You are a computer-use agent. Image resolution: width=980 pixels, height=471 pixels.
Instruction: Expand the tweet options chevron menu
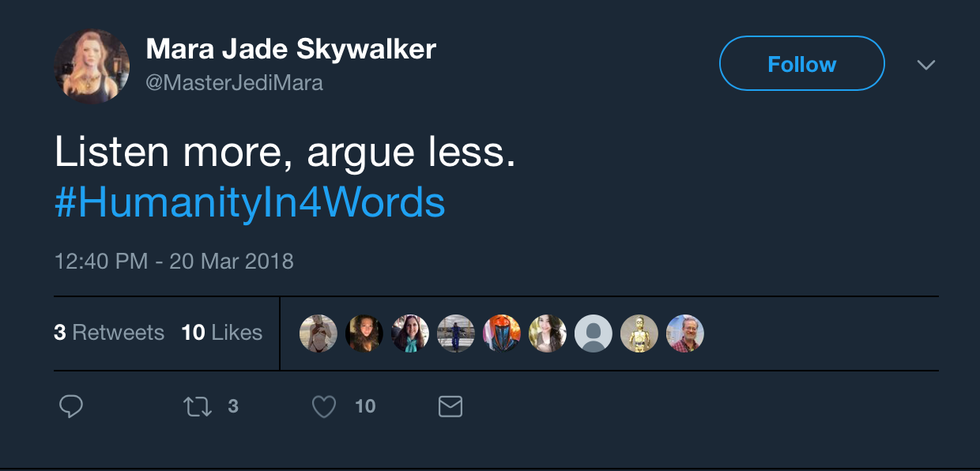click(x=926, y=65)
